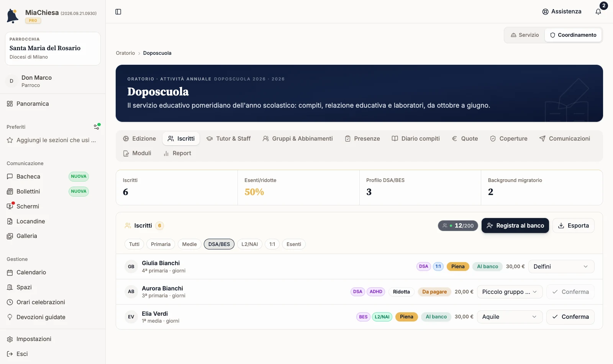Viewport: 613px width, 364px height.
Task: Click the Schermi monitor icon
Action: 10,207
